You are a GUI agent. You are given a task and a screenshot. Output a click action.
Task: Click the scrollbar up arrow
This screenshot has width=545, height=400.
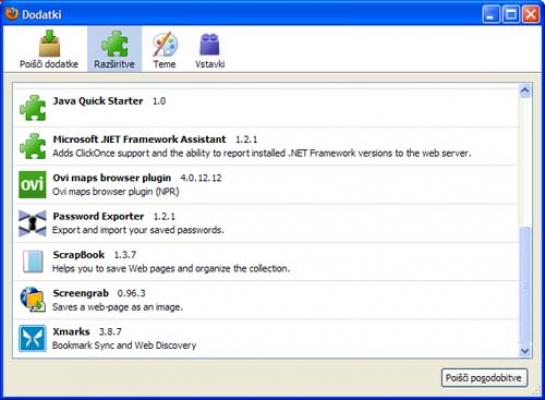point(525,91)
